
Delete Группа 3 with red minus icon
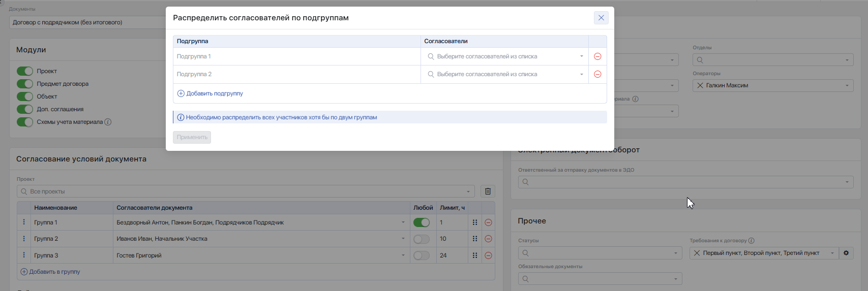coord(488,255)
